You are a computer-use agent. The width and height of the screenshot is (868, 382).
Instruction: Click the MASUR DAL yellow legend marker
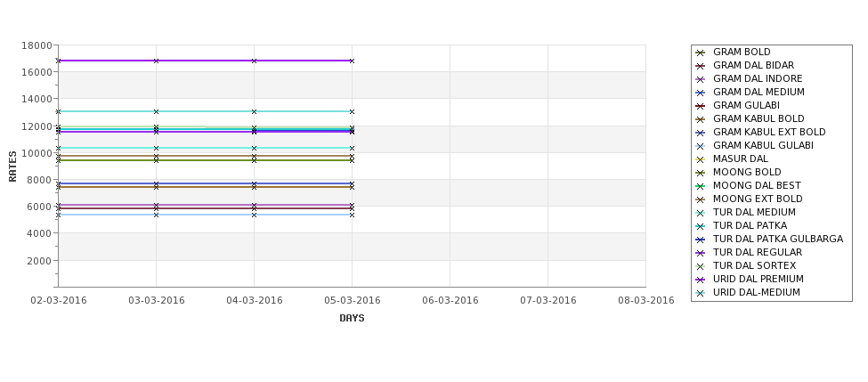tap(701, 159)
